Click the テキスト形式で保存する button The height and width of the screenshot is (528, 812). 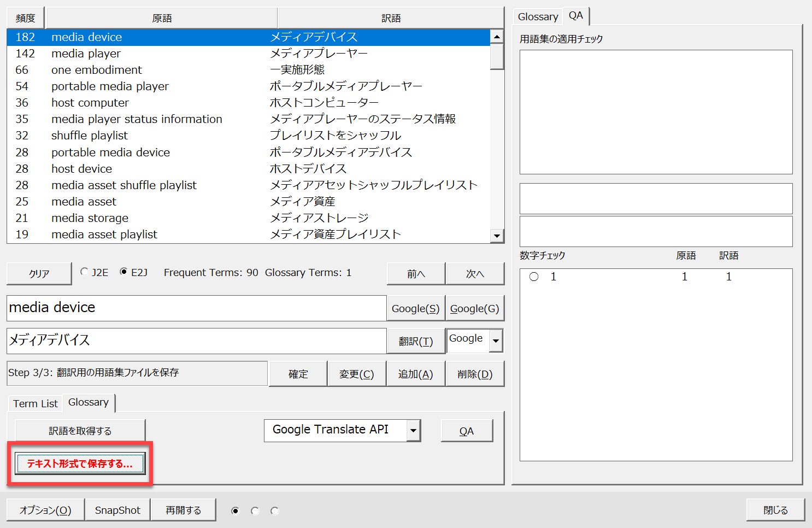pyautogui.click(x=80, y=464)
